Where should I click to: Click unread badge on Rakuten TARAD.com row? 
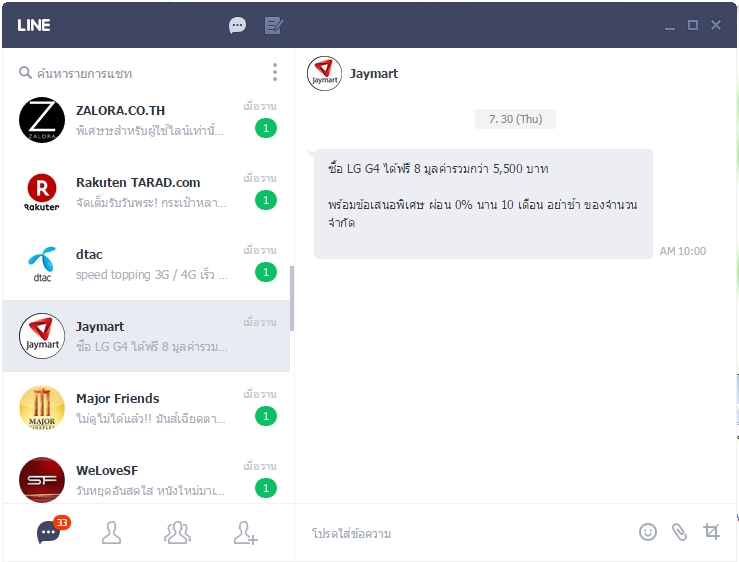click(266, 200)
